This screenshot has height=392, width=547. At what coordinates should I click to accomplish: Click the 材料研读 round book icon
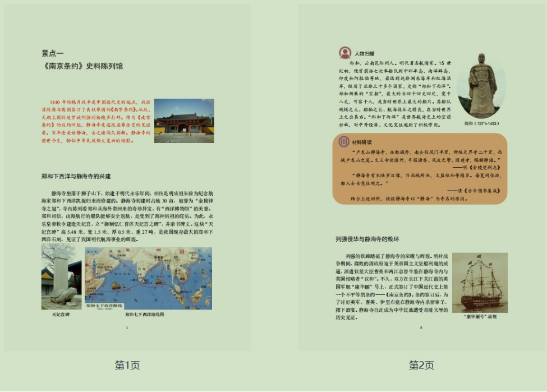[344, 142]
